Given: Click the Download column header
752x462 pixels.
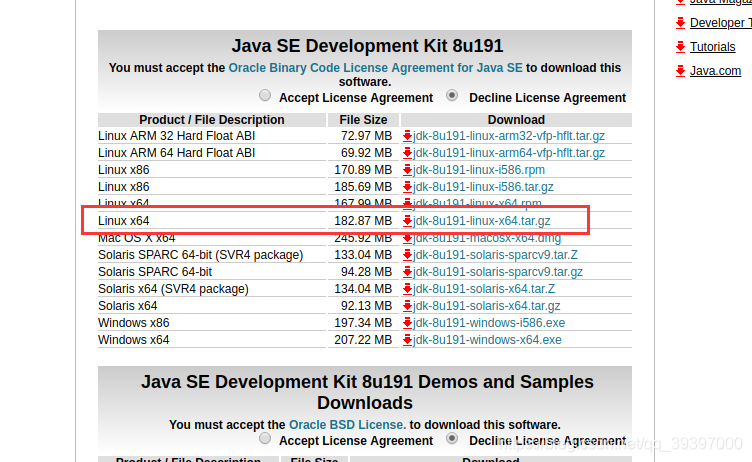Looking at the screenshot, I should click(516, 119).
